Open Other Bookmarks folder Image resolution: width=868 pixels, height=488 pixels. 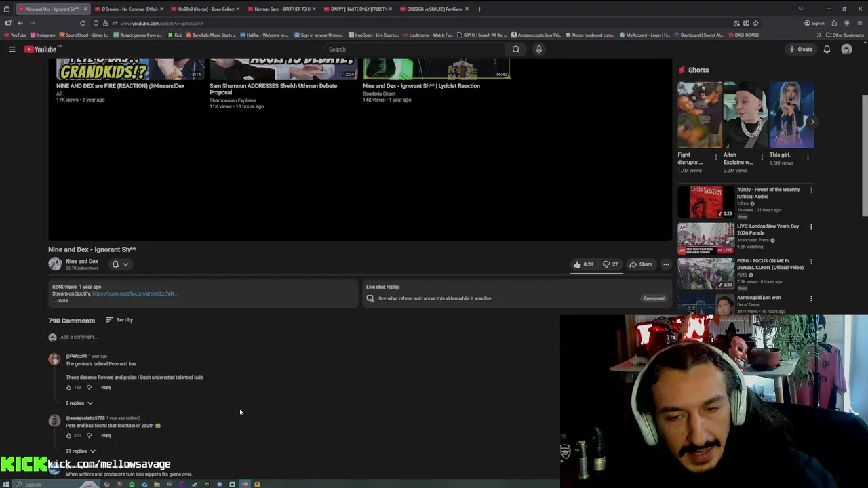tap(845, 35)
